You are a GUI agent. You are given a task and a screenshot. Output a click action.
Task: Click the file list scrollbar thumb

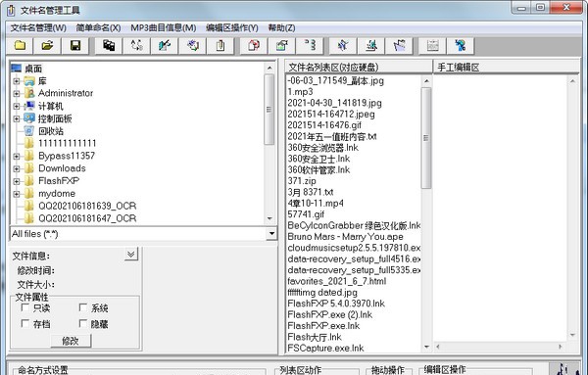(x=426, y=138)
